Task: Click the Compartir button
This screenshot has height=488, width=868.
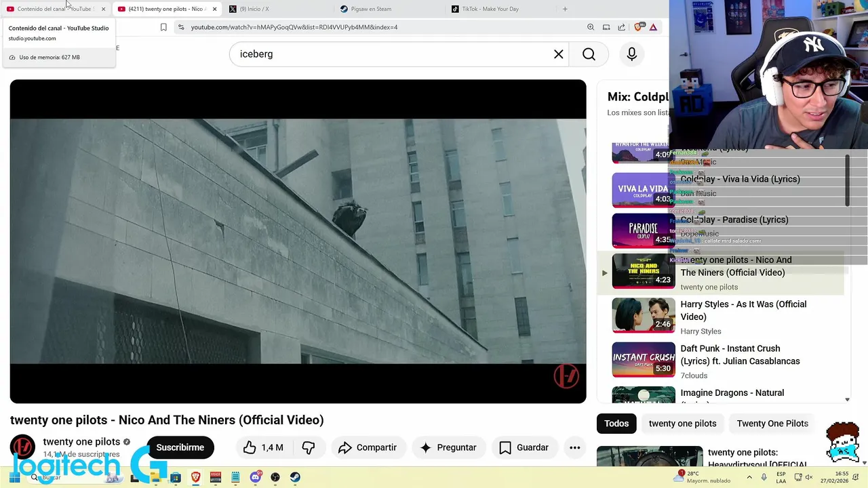Action: (x=367, y=447)
